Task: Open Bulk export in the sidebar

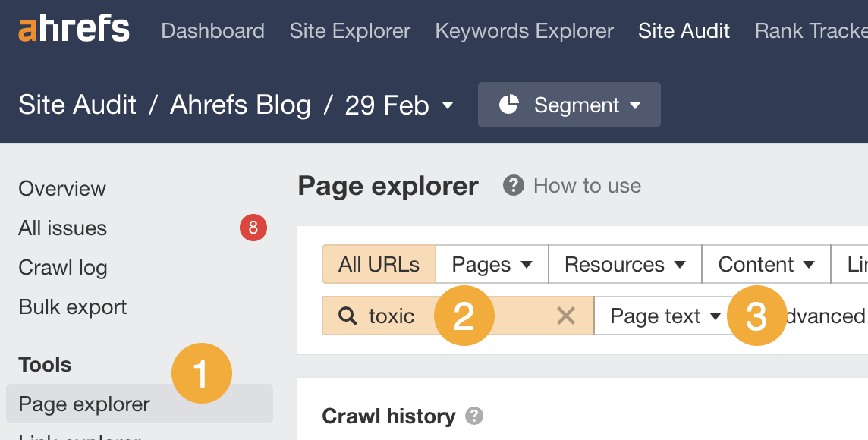Action: pyautogui.click(x=72, y=306)
